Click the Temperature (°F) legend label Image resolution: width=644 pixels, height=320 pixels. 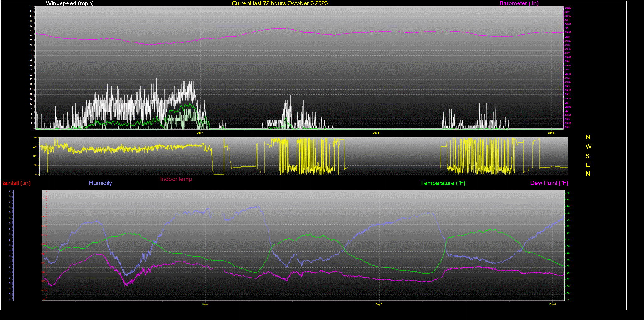(x=442, y=183)
